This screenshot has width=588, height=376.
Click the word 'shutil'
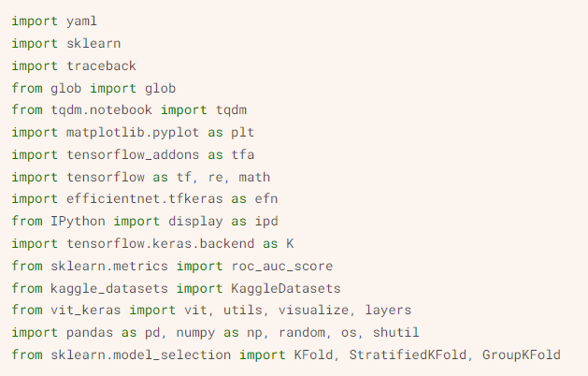pyautogui.click(x=396, y=334)
